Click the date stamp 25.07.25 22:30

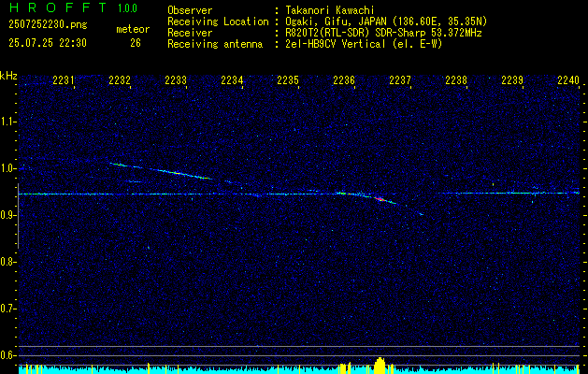pos(48,43)
